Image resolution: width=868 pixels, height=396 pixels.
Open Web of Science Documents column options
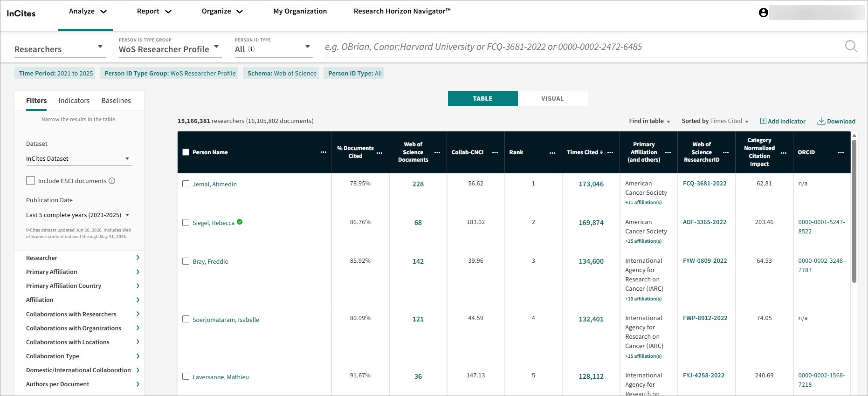coord(437,152)
